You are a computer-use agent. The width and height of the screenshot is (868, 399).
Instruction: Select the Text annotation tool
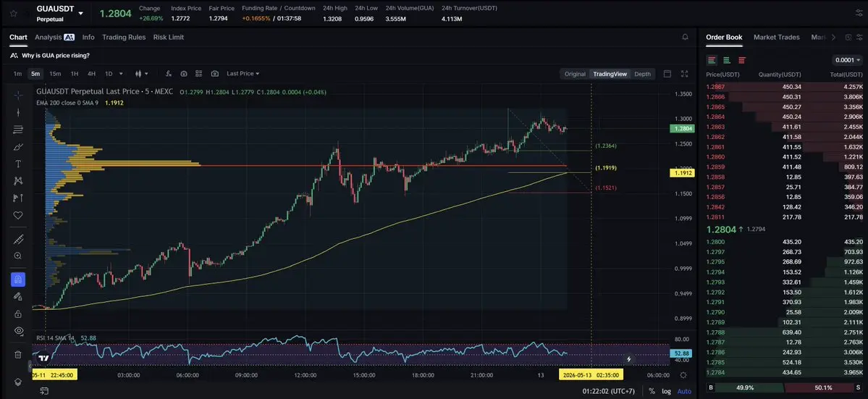[x=17, y=164]
